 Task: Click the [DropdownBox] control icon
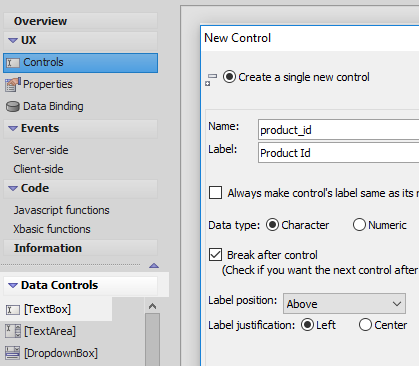(x=13, y=353)
